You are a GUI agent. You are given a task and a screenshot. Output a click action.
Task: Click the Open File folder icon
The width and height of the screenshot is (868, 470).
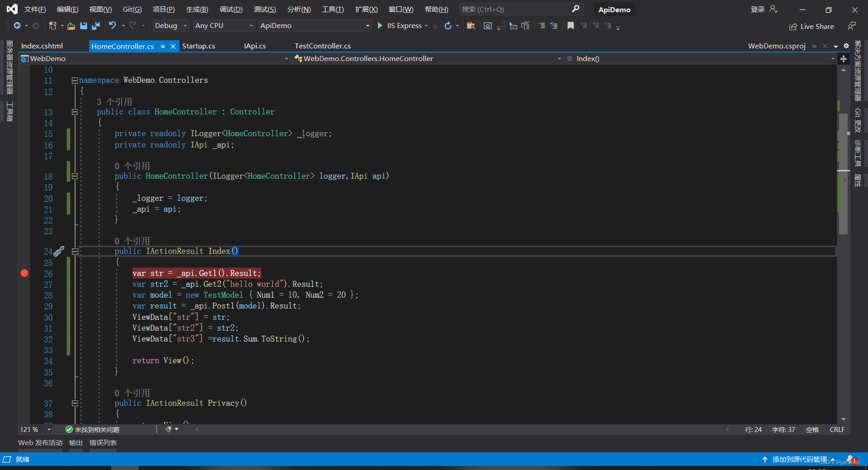point(71,26)
